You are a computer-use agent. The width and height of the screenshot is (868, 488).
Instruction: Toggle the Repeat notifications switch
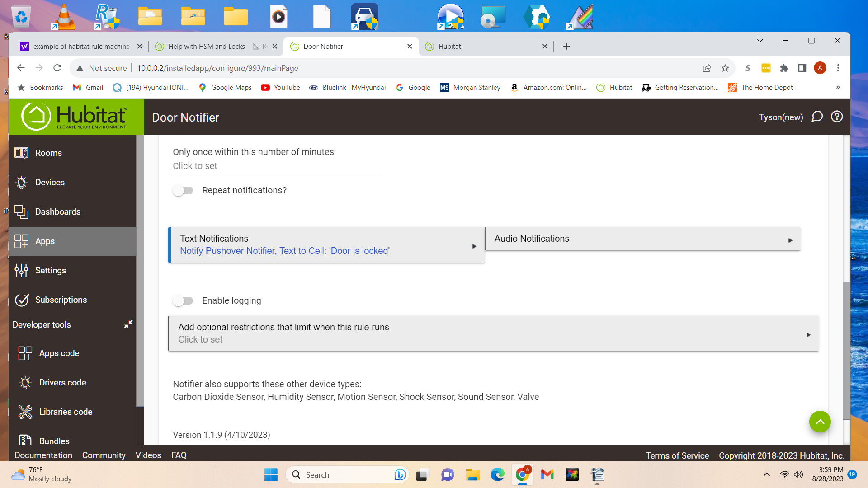pos(183,191)
